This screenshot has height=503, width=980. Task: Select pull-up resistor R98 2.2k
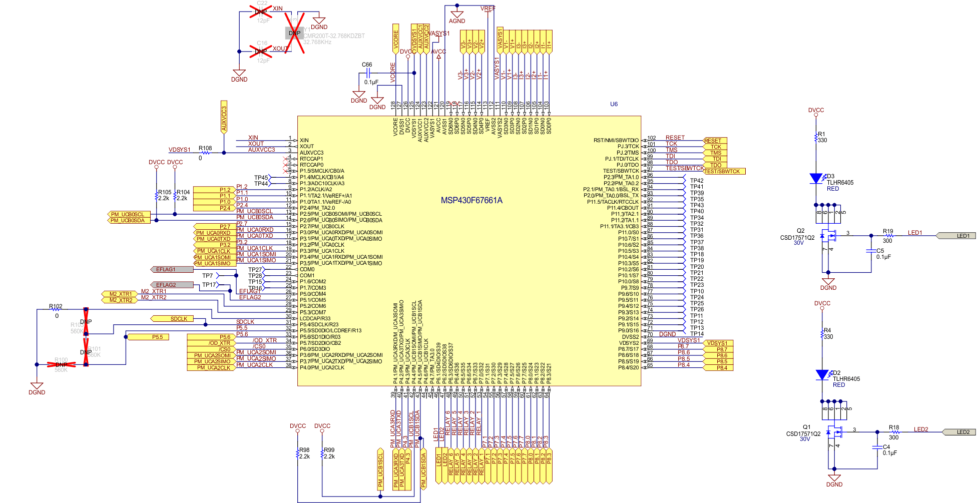click(x=298, y=453)
